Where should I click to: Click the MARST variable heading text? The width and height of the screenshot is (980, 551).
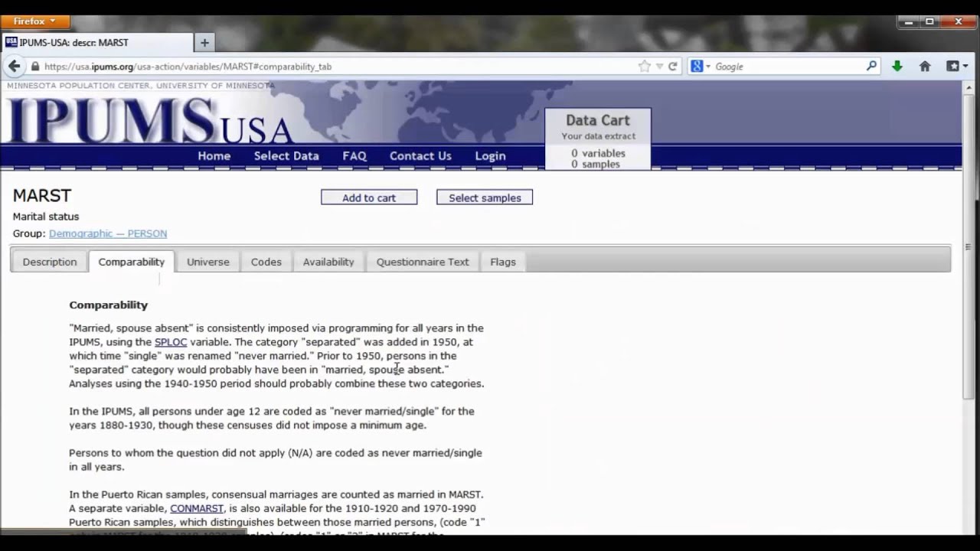pyautogui.click(x=42, y=196)
